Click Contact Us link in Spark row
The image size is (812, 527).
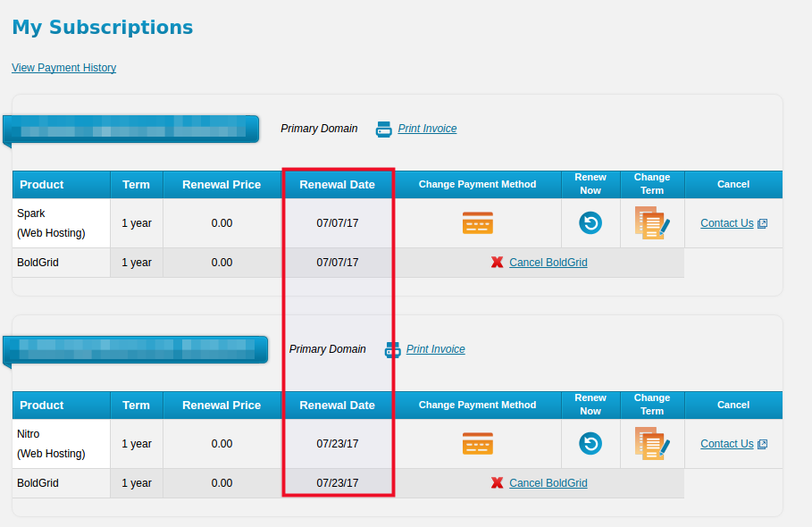(727, 223)
